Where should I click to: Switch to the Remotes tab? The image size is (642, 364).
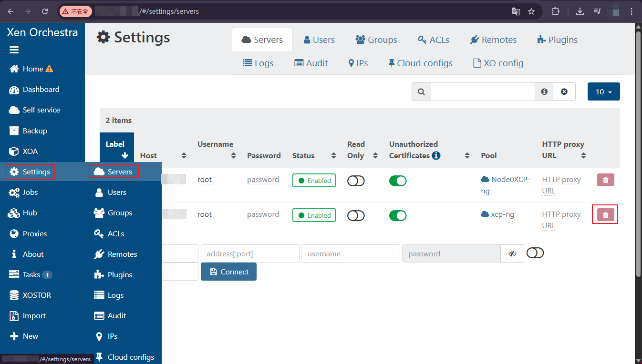tap(493, 40)
